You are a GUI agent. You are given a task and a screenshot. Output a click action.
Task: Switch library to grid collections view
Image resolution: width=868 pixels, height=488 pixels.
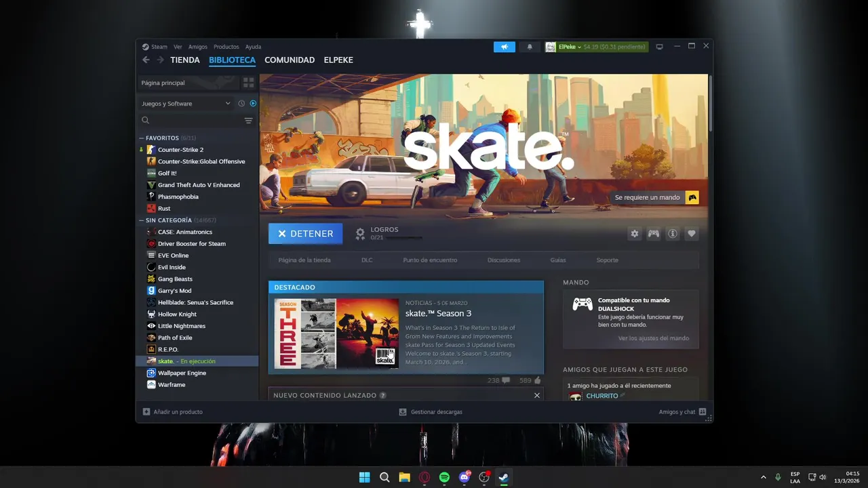pyautogui.click(x=249, y=83)
